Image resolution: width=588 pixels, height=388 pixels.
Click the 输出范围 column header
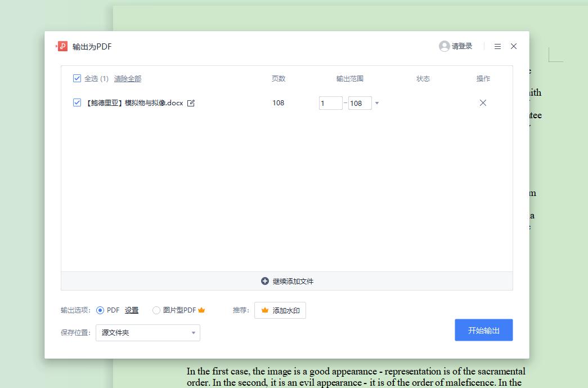tap(350, 79)
